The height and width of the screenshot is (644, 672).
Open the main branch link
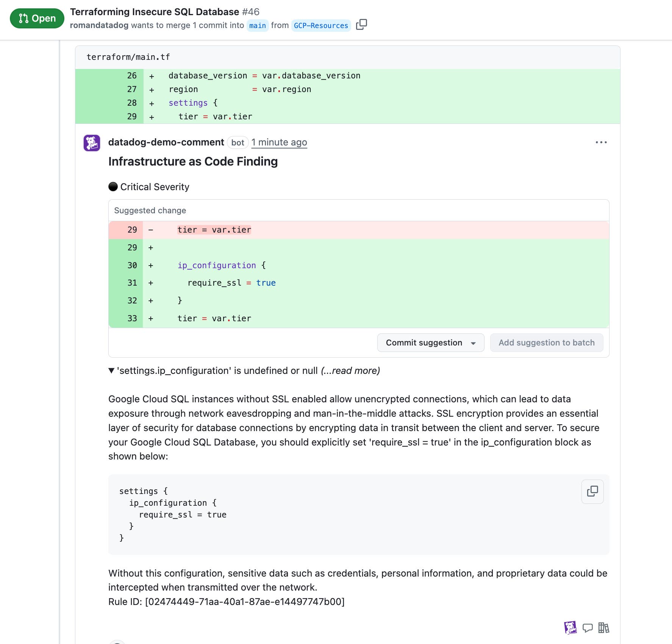point(257,25)
